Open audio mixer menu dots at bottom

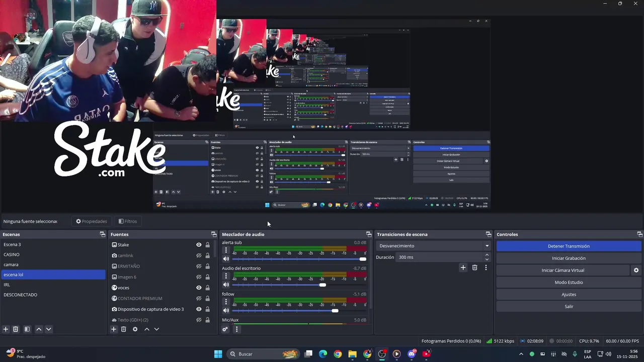[x=236, y=329]
